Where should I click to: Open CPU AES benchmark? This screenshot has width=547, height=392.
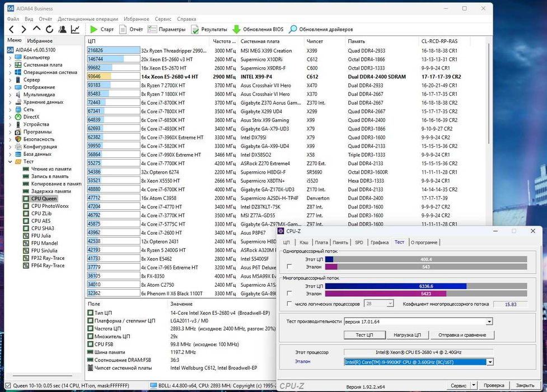point(41,221)
